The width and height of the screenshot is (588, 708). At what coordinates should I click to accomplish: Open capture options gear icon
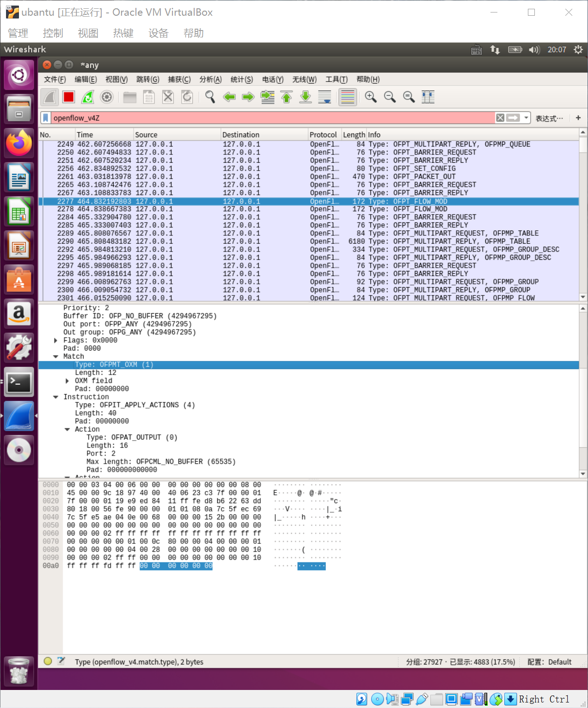107,97
